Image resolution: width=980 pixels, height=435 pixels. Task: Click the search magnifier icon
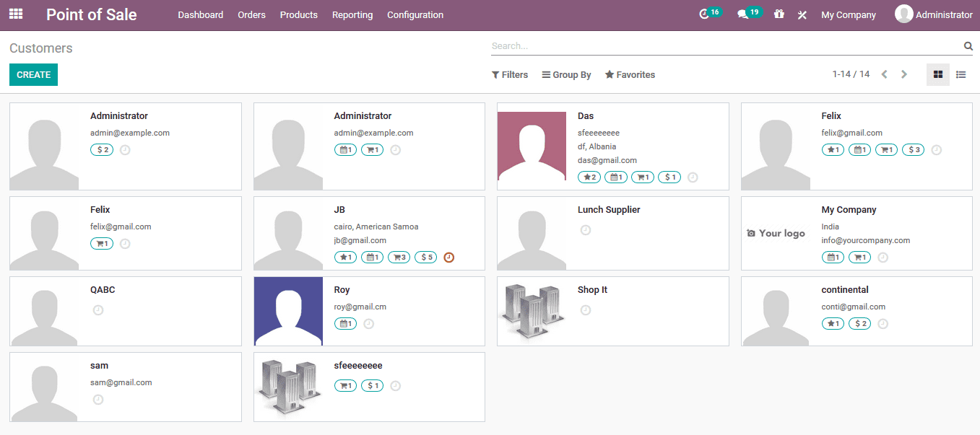pos(968,45)
